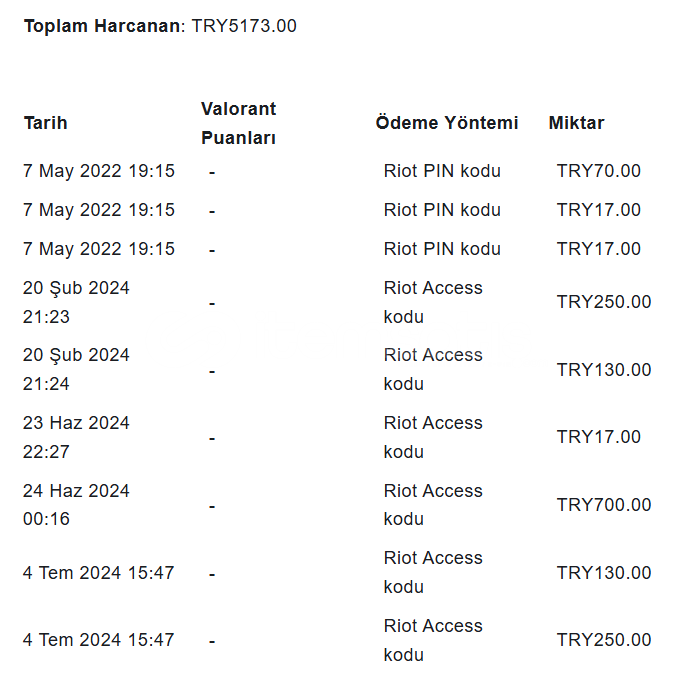The image size is (693, 679).
Task: Click the TRY17.00 amount for 23 Haz
Action: [598, 437]
